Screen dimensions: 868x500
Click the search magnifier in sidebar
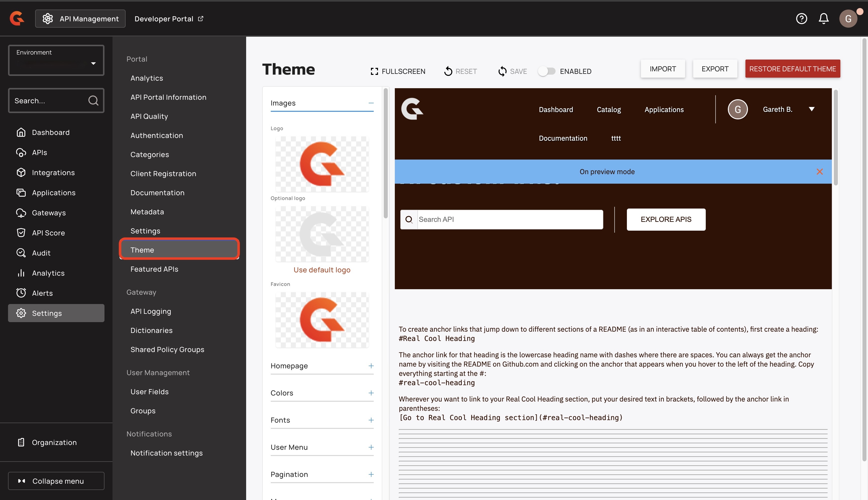tap(93, 101)
